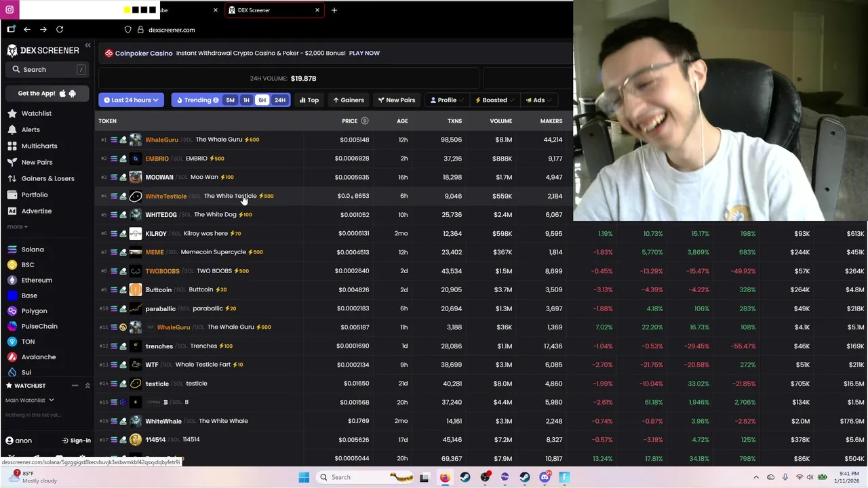Select the Solana chain
The width and height of the screenshot is (868, 488).
click(33, 249)
